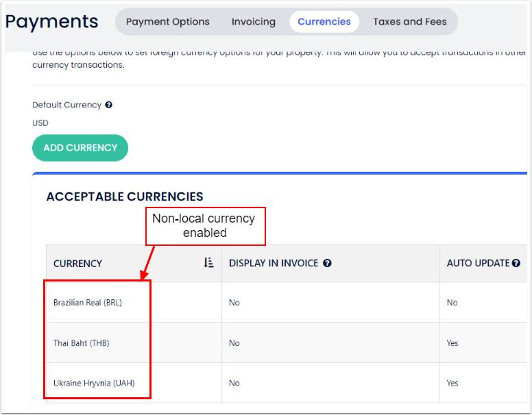
Task: Click the Payments page heading
Action: pyautogui.click(x=52, y=22)
